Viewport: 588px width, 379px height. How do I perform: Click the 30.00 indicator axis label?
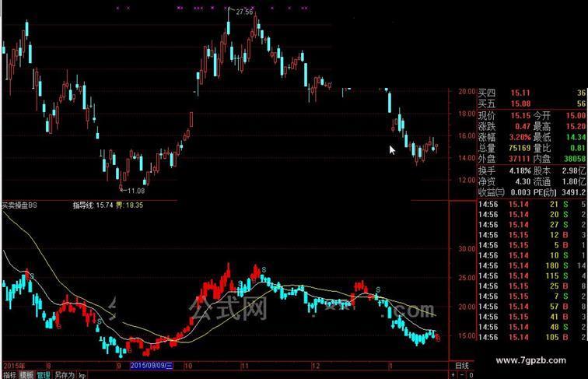click(467, 249)
